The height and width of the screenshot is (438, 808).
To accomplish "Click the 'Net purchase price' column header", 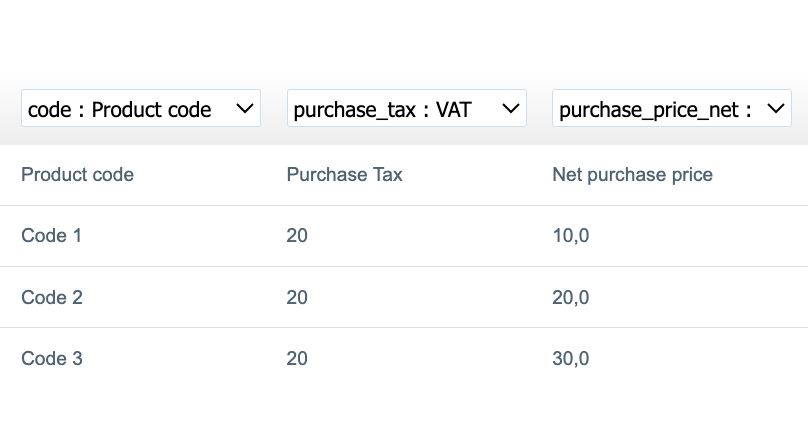I will point(632,175).
